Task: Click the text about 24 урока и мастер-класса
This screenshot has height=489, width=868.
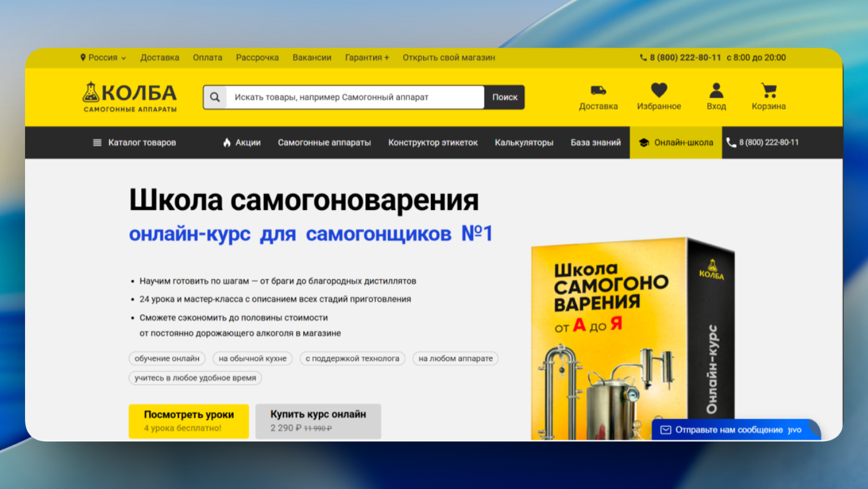Action: click(x=275, y=299)
